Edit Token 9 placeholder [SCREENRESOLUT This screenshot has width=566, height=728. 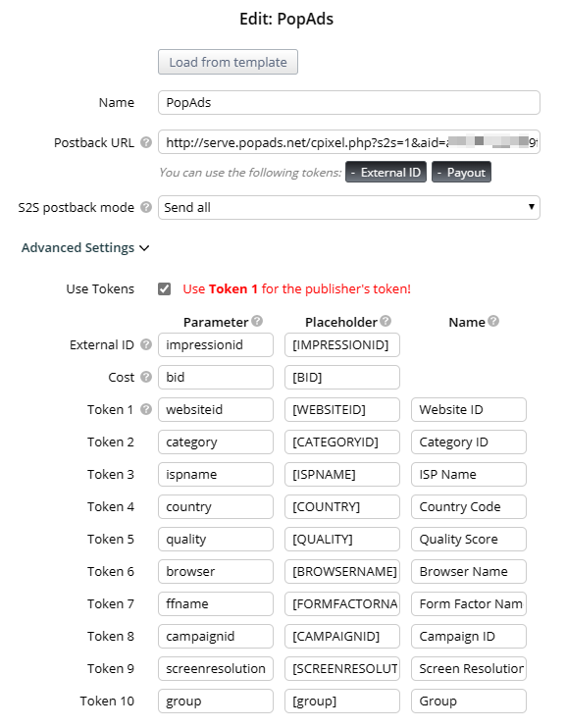pos(342,668)
